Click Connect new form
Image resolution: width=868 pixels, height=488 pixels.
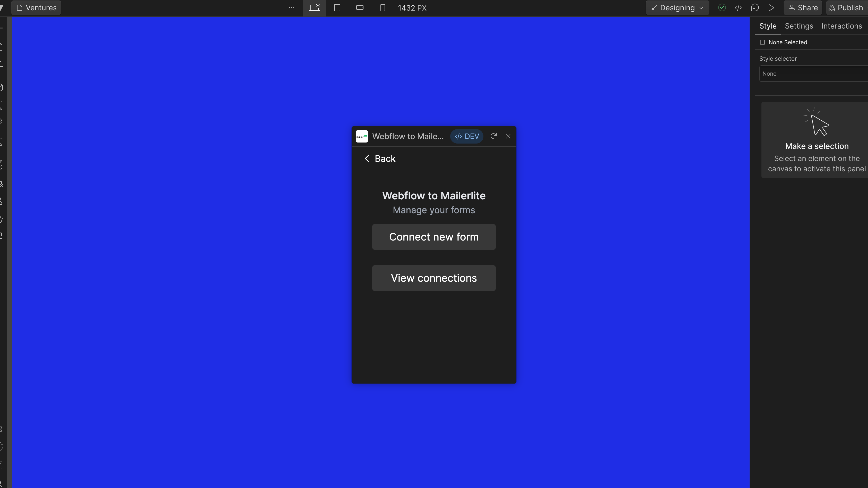click(434, 237)
